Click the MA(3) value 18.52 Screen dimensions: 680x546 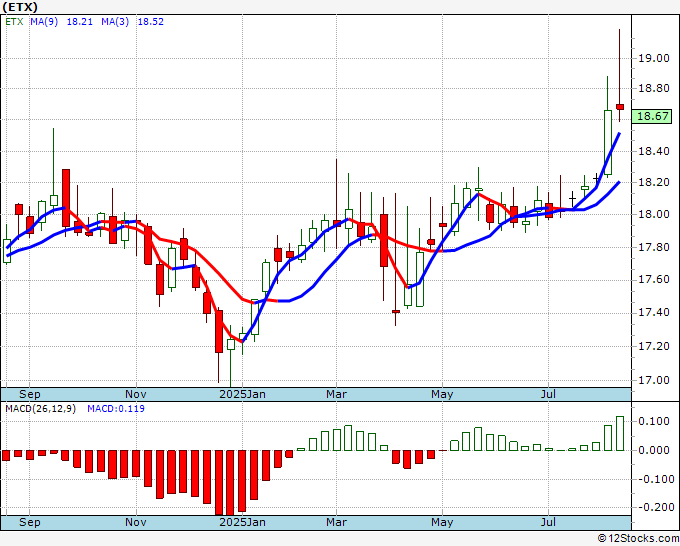[x=150, y=22]
